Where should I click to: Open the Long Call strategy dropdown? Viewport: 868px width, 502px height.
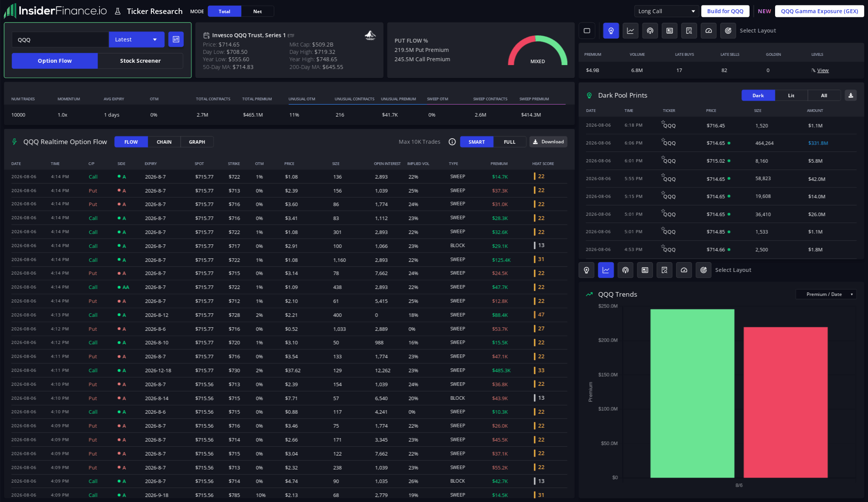[666, 11]
